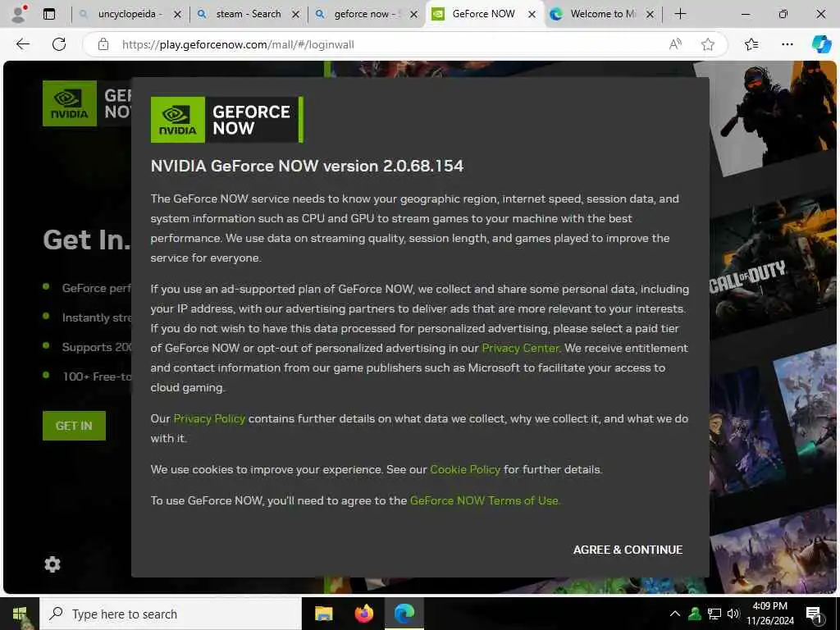Open the Privacy Policy link

click(x=209, y=418)
